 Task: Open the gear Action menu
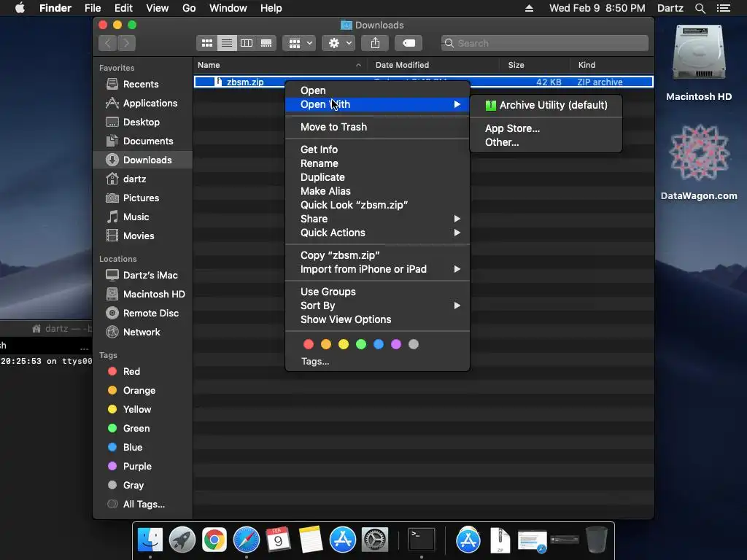pyautogui.click(x=338, y=43)
